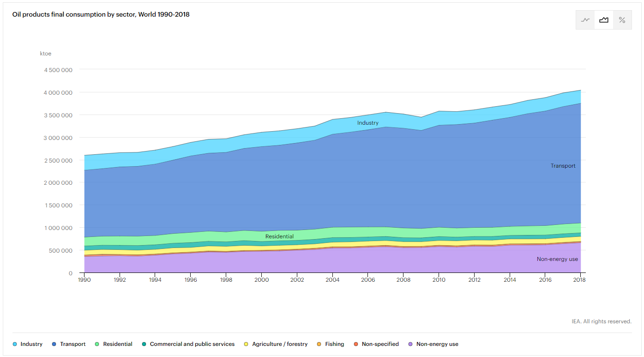Viewport: 644px width, 357px height.
Task: Select the stacked area chart icon
Action: pyautogui.click(x=604, y=20)
